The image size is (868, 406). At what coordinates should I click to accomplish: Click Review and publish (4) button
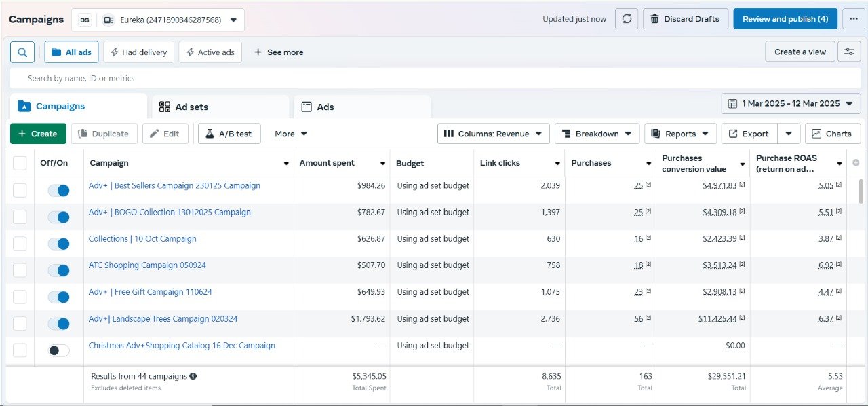tap(785, 19)
